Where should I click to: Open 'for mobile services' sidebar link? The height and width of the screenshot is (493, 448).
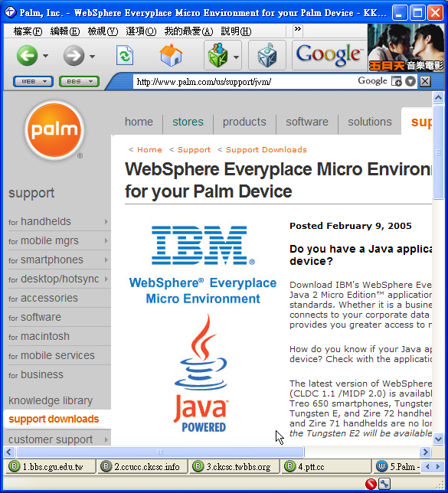point(51,356)
